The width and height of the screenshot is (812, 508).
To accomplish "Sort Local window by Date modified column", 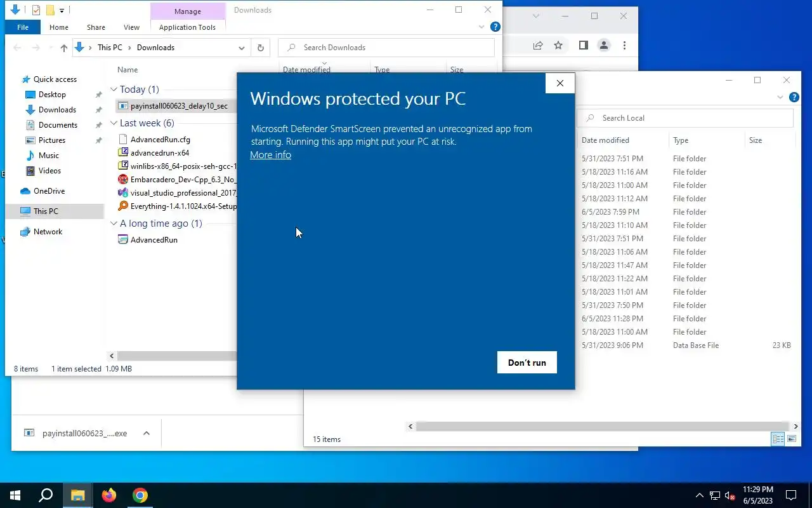I will 605,140.
